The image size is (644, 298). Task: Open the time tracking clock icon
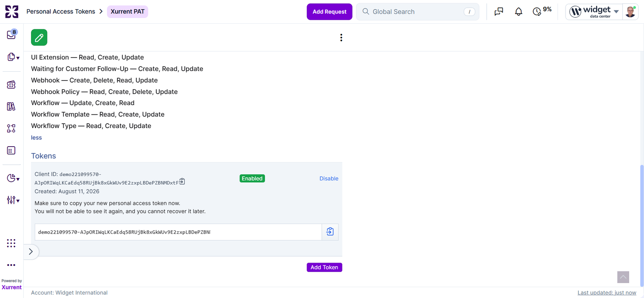pyautogui.click(x=537, y=12)
